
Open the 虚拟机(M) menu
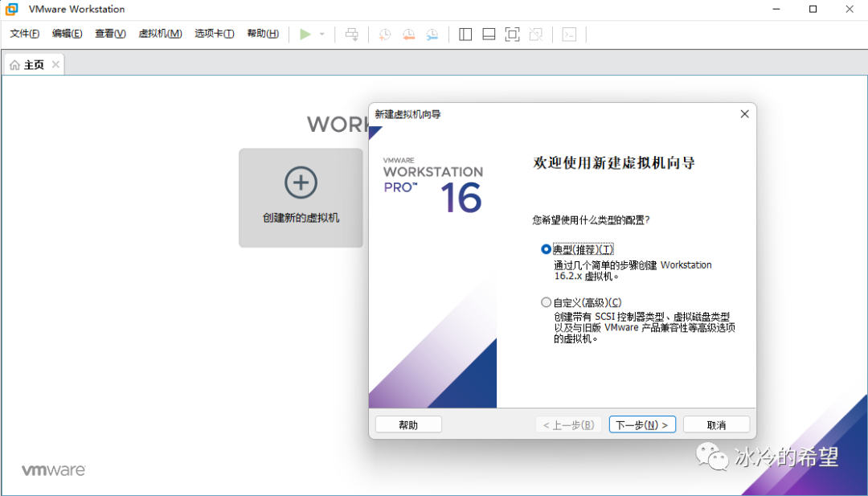click(160, 34)
